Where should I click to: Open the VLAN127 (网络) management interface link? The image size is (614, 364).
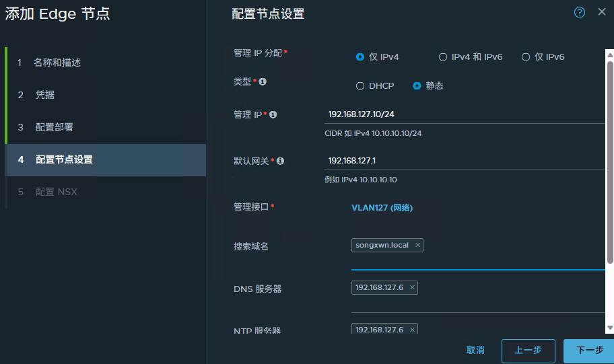(382, 208)
